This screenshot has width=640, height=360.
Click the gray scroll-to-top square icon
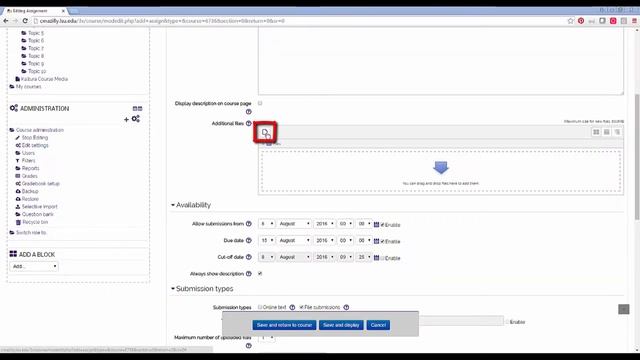tap(623, 309)
